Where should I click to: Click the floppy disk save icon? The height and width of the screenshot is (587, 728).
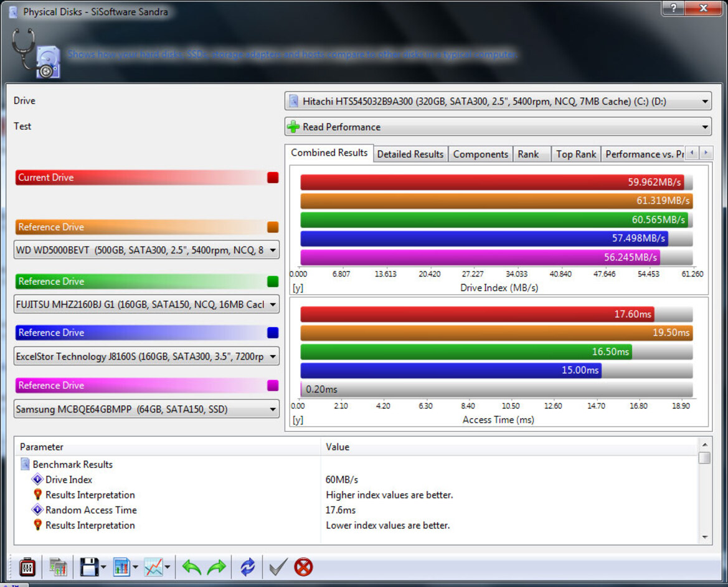point(89,567)
